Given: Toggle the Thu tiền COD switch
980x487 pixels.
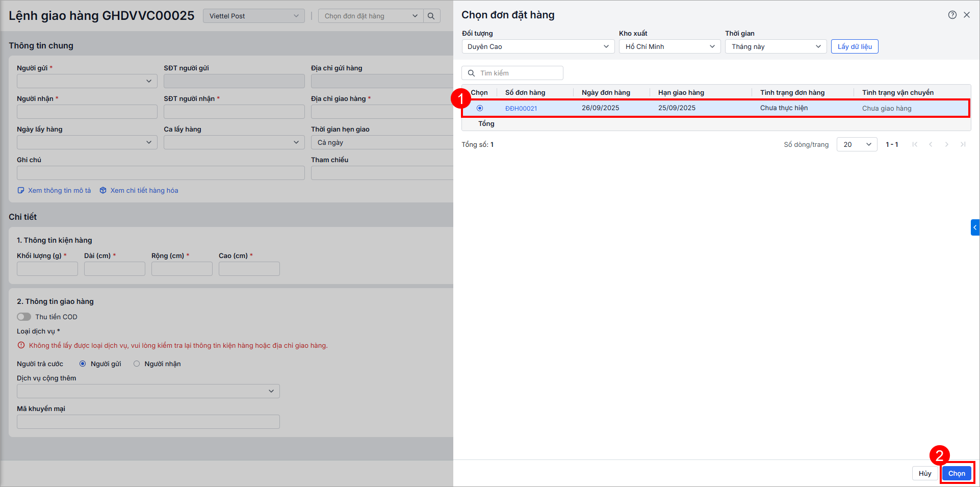Looking at the screenshot, I should [24, 317].
